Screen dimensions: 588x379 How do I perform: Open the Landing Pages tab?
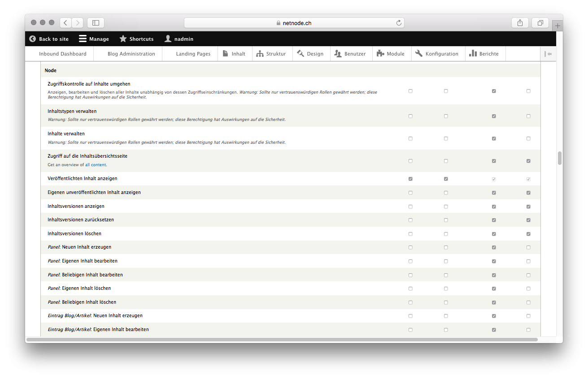193,54
